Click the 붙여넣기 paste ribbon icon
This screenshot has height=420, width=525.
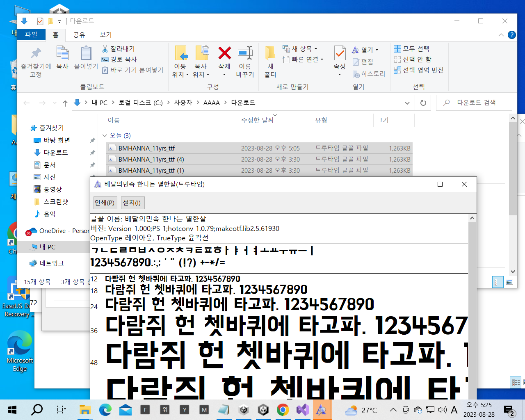(x=86, y=58)
